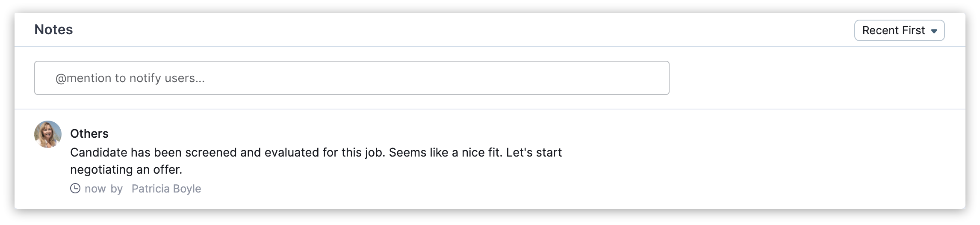
Task: Click "Let's start" in the note text
Action: point(534,153)
